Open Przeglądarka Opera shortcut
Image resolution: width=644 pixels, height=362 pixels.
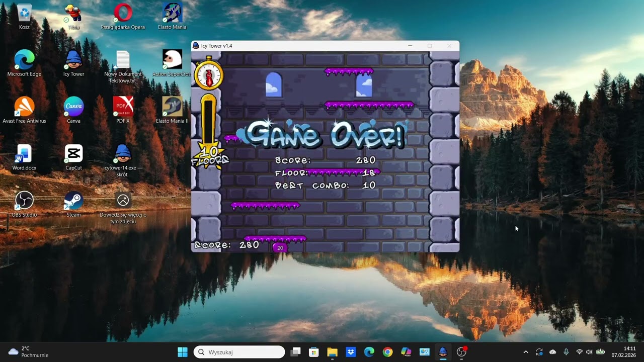pos(123,17)
